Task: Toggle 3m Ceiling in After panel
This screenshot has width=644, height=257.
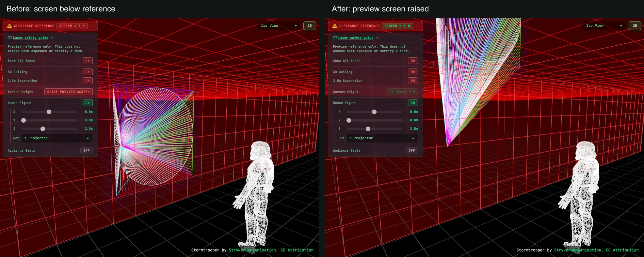Action: [x=413, y=72]
